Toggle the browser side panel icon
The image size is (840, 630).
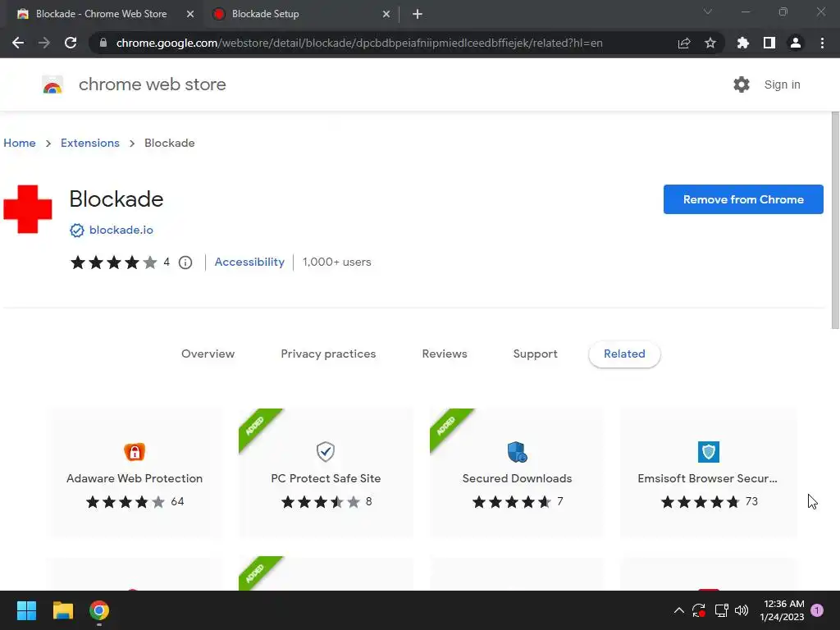[769, 43]
